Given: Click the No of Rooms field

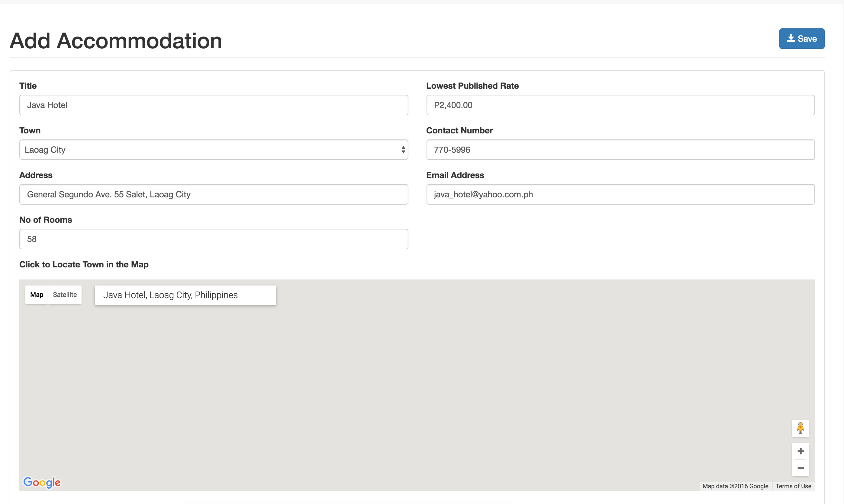Looking at the screenshot, I should 214,239.
